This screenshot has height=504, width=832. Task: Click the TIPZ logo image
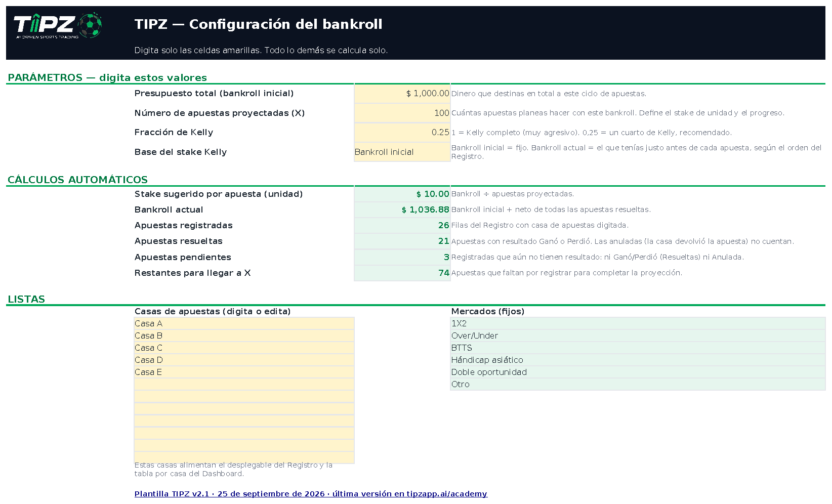pos(58,26)
